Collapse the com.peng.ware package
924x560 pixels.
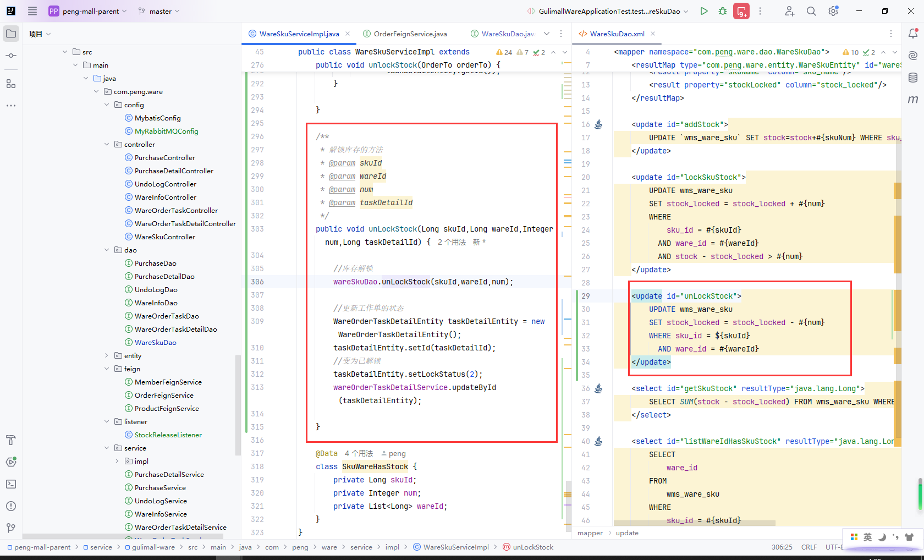(x=96, y=91)
